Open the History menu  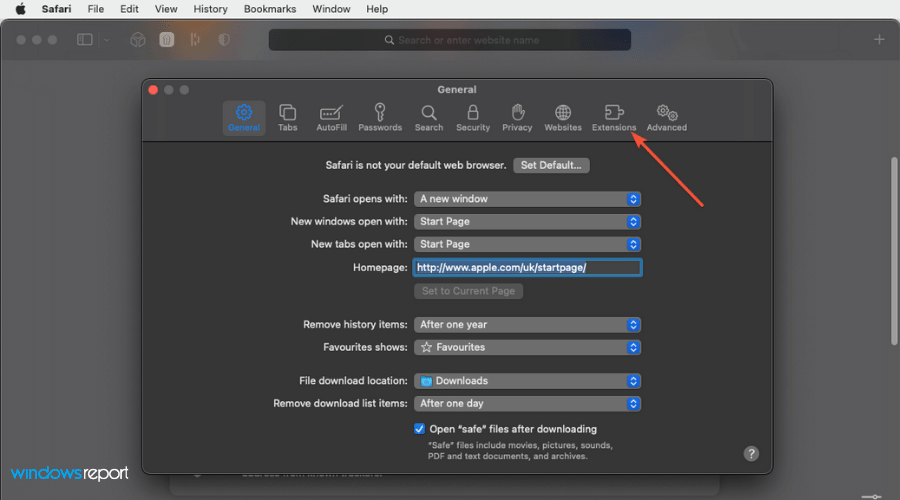(210, 9)
